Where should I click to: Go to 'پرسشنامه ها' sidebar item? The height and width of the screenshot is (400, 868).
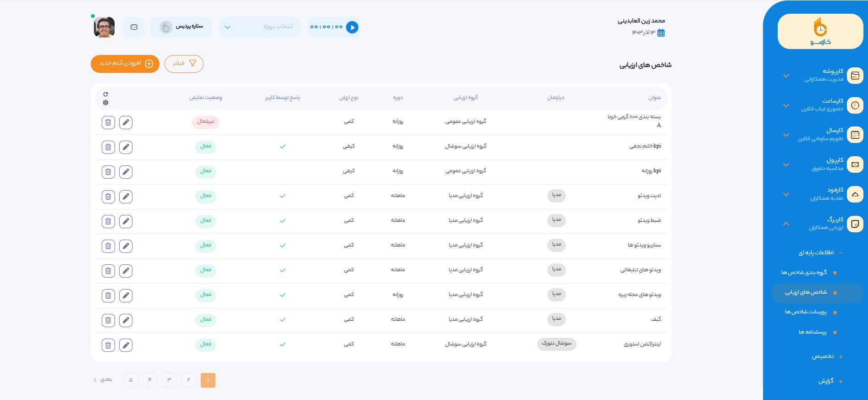[813, 332]
